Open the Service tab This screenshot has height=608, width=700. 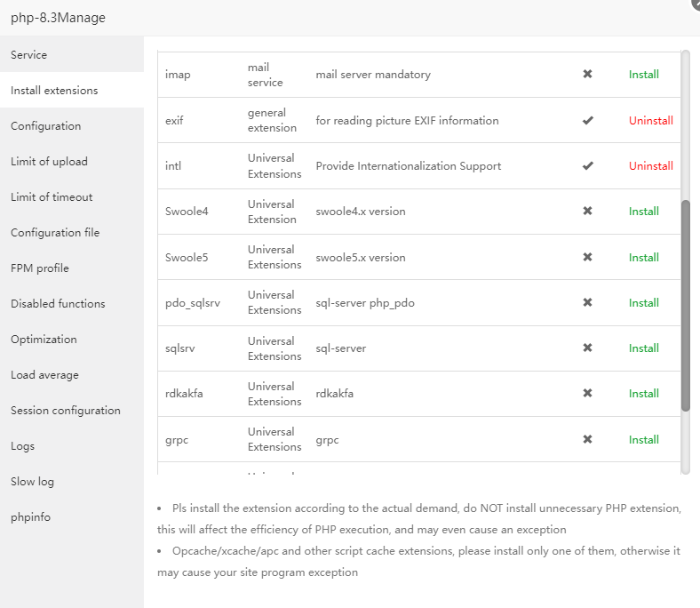[29, 55]
